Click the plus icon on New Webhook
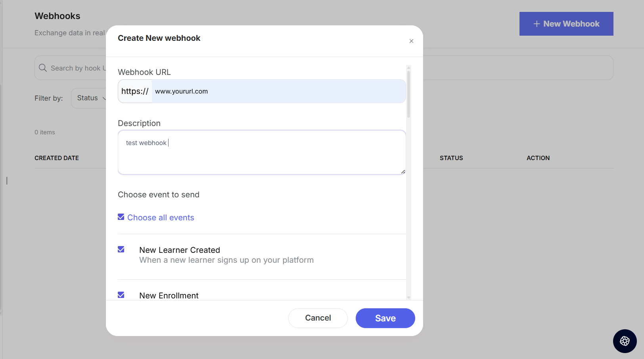 coord(537,24)
